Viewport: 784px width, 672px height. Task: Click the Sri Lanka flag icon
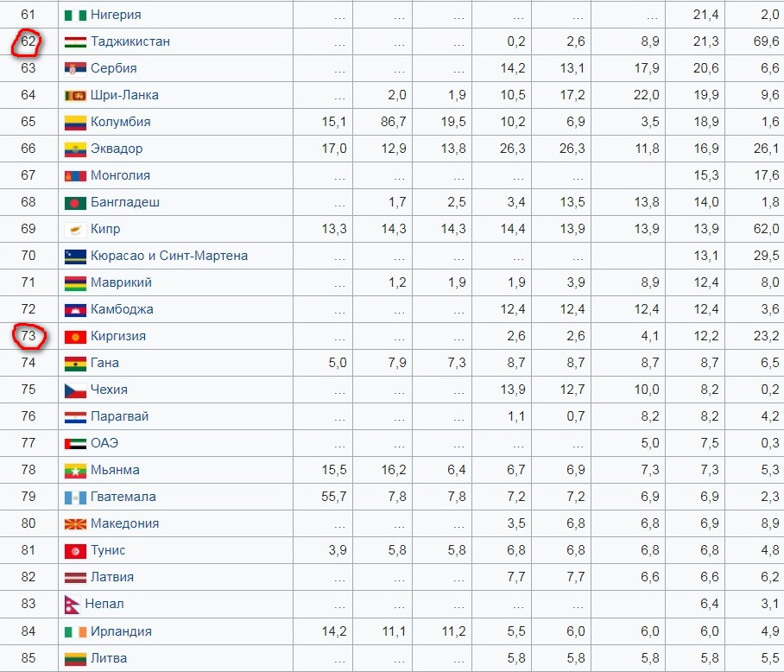click(75, 95)
